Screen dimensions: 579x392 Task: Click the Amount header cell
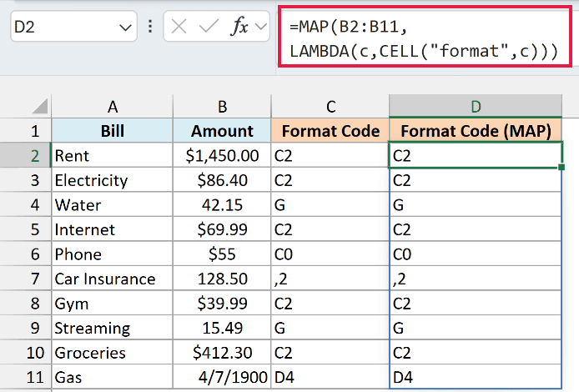tap(222, 131)
